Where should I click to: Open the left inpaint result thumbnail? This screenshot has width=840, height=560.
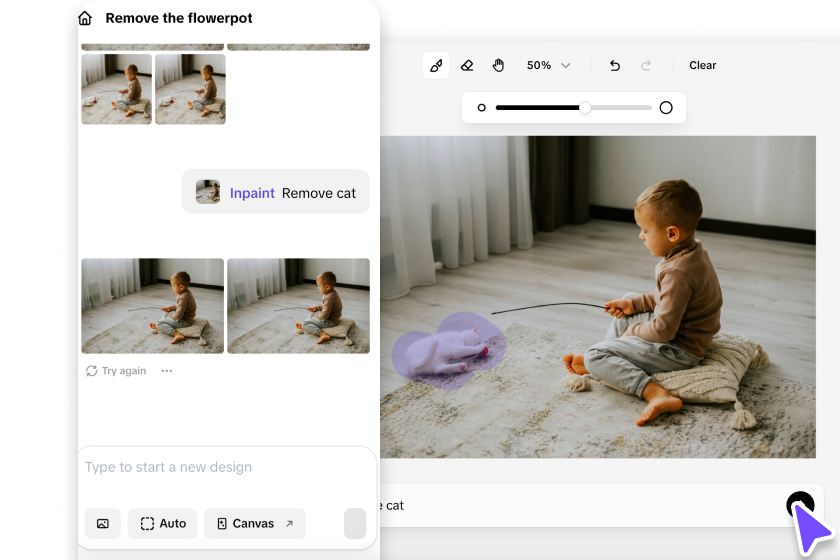pyautogui.click(x=152, y=306)
